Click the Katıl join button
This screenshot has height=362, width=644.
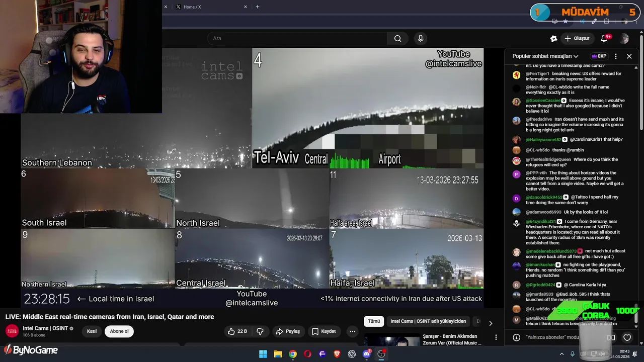[x=92, y=331]
